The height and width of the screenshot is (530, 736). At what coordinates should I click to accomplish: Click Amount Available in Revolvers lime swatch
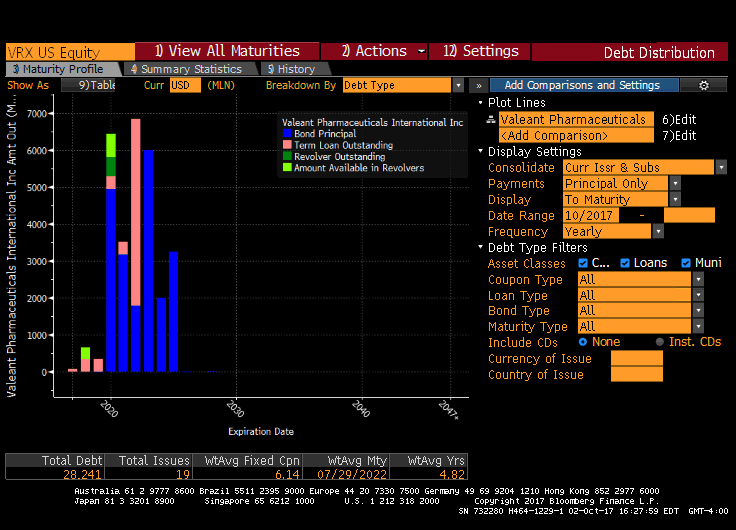tap(287, 167)
